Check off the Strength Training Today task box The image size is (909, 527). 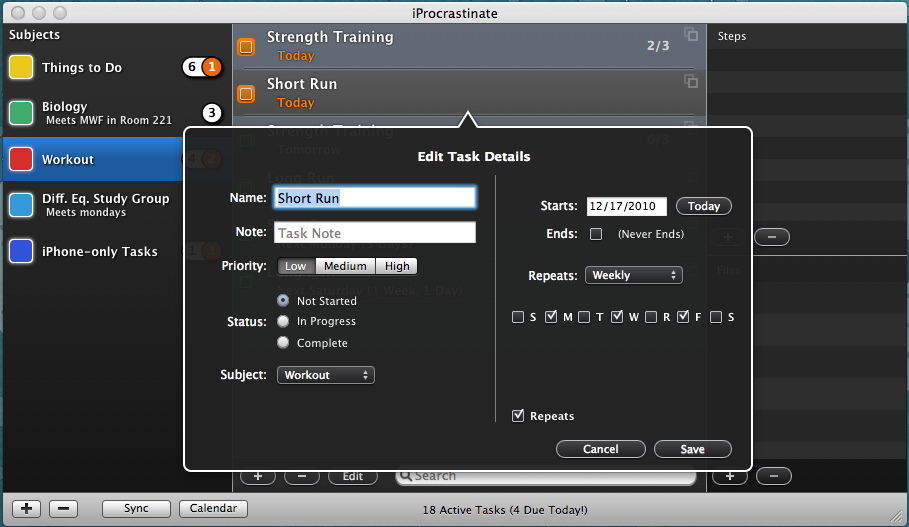tap(246, 46)
